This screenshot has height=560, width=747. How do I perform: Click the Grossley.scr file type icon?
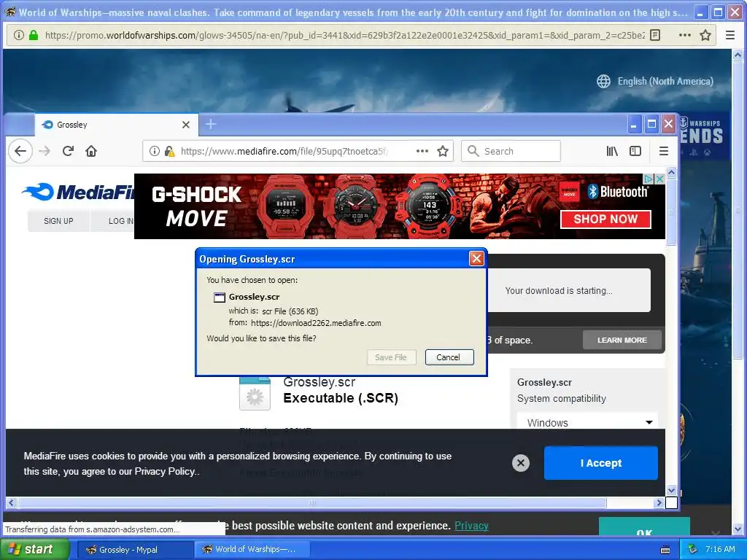(x=255, y=394)
